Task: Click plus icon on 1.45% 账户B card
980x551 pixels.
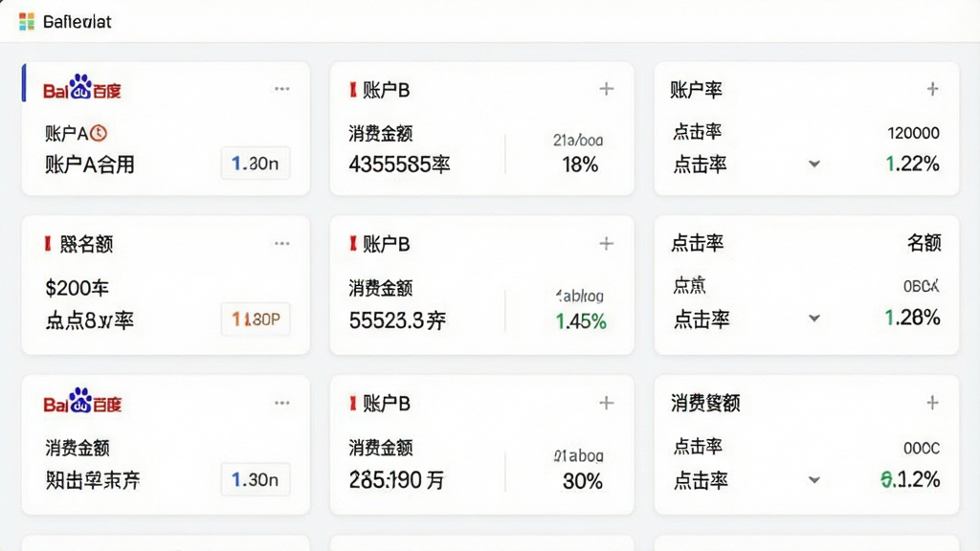Action: coord(606,243)
